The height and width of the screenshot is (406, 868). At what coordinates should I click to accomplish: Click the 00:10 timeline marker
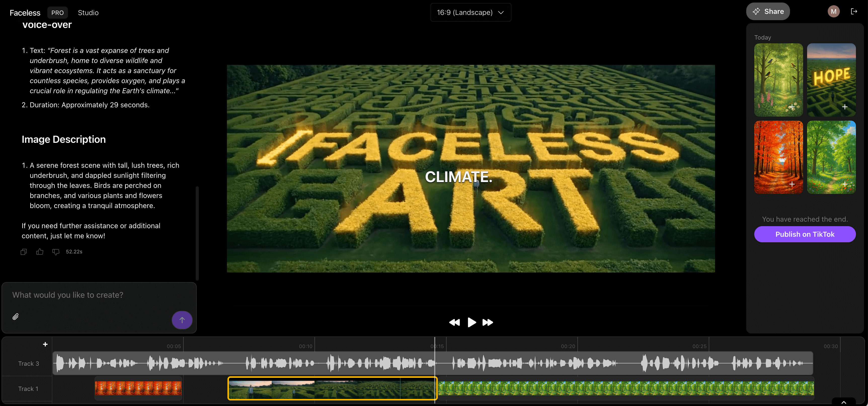306,346
